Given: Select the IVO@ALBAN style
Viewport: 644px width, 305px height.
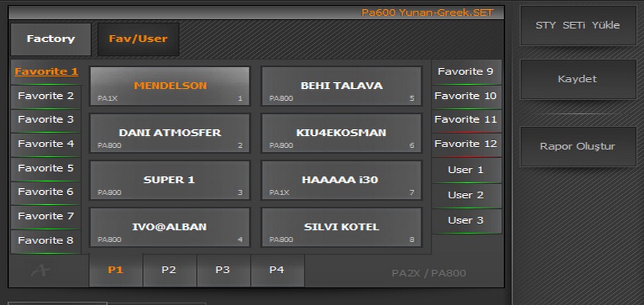Looking at the screenshot, I should pos(169,227).
